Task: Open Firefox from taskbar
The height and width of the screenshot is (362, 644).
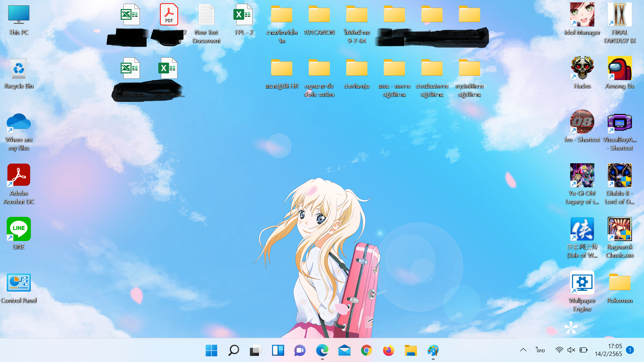Action: tap(388, 351)
